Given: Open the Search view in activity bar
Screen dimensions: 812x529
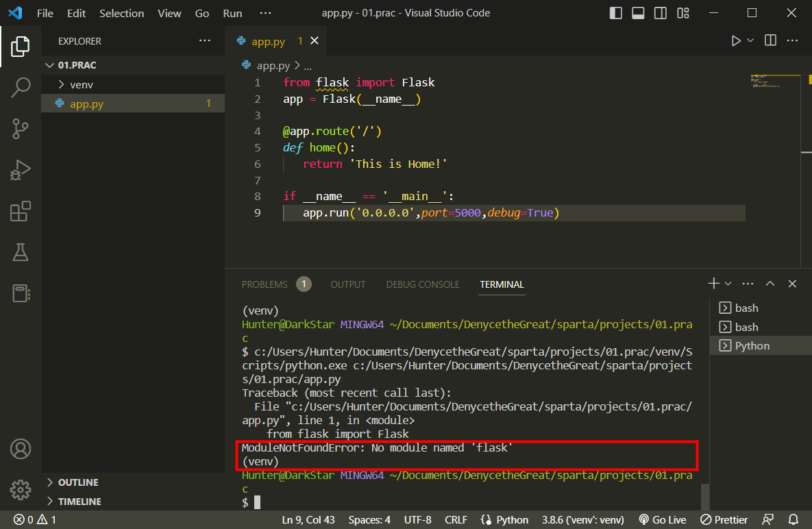Looking at the screenshot, I should coord(20,88).
